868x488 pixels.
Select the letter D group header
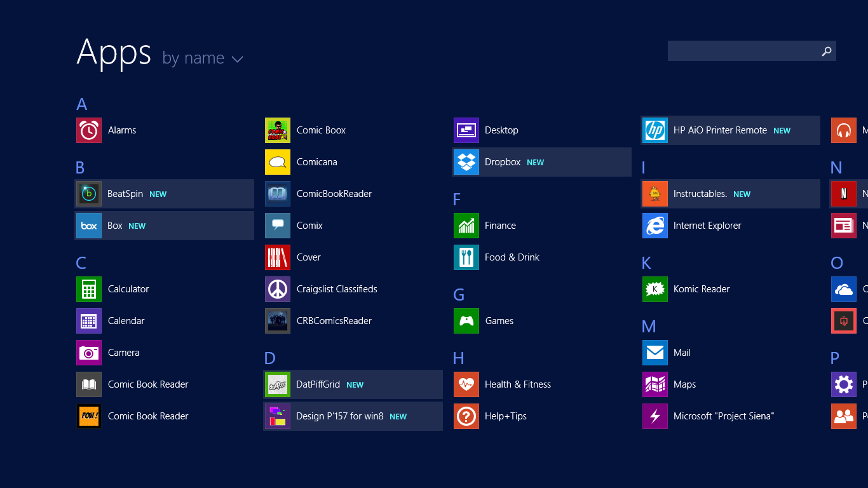(269, 358)
